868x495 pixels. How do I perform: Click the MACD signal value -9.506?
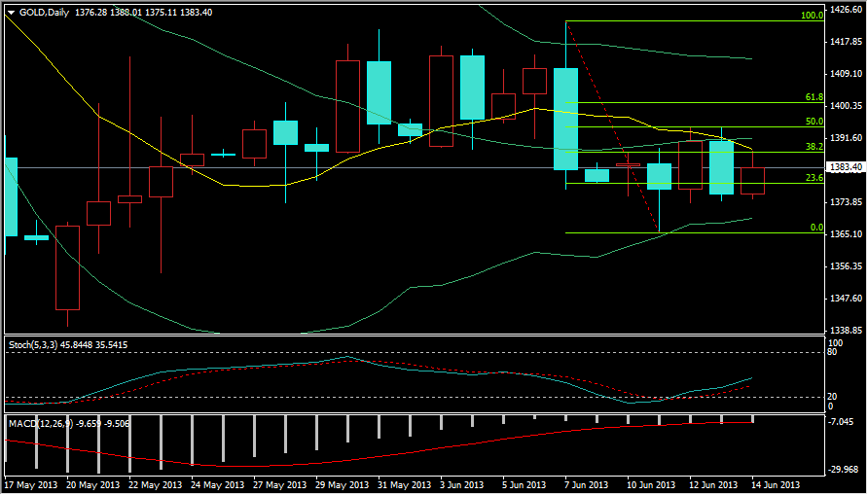[116, 424]
